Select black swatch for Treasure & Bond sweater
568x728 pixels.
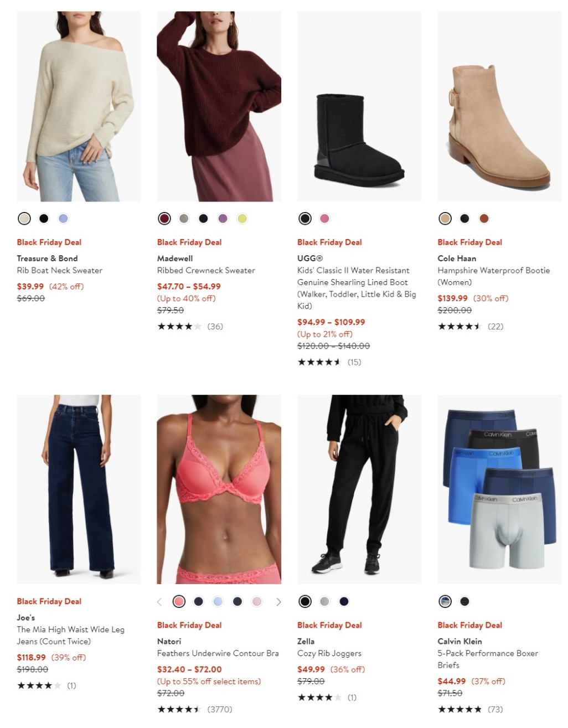pyautogui.click(x=44, y=219)
